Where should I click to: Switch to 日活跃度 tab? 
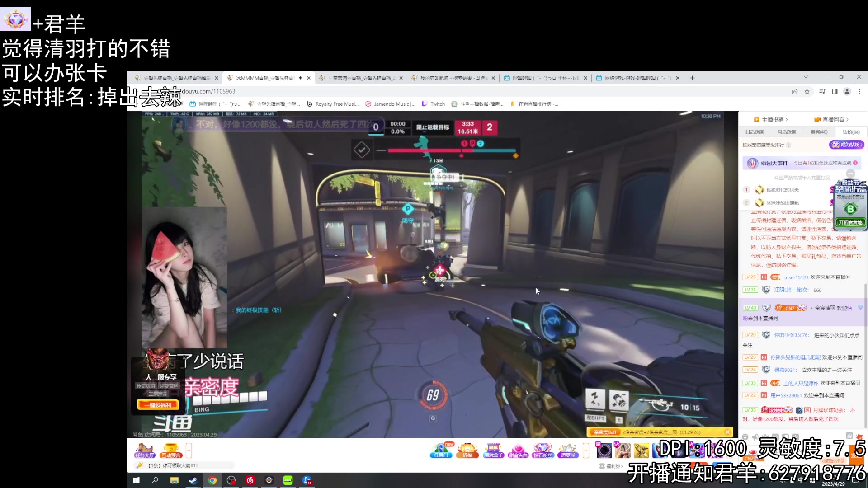point(755,132)
